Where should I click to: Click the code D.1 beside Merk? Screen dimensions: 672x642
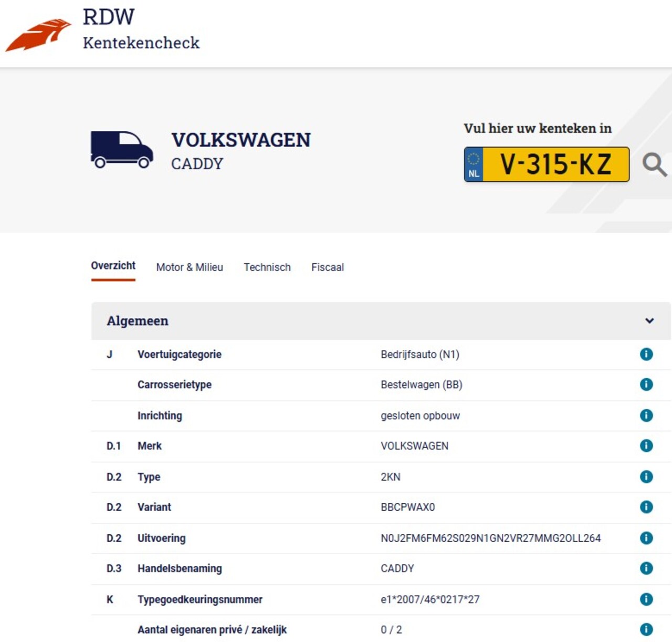point(114,446)
